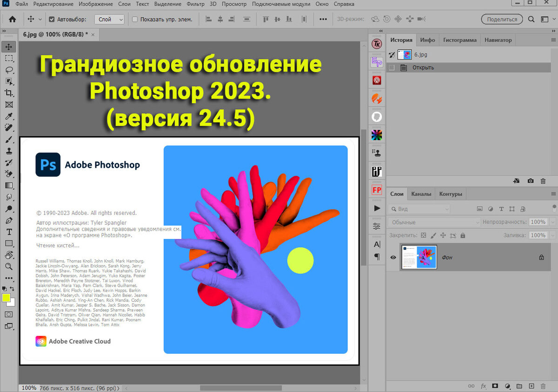Select the Hand tool
This screenshot has height=392, width=558.
coord(9,255)
